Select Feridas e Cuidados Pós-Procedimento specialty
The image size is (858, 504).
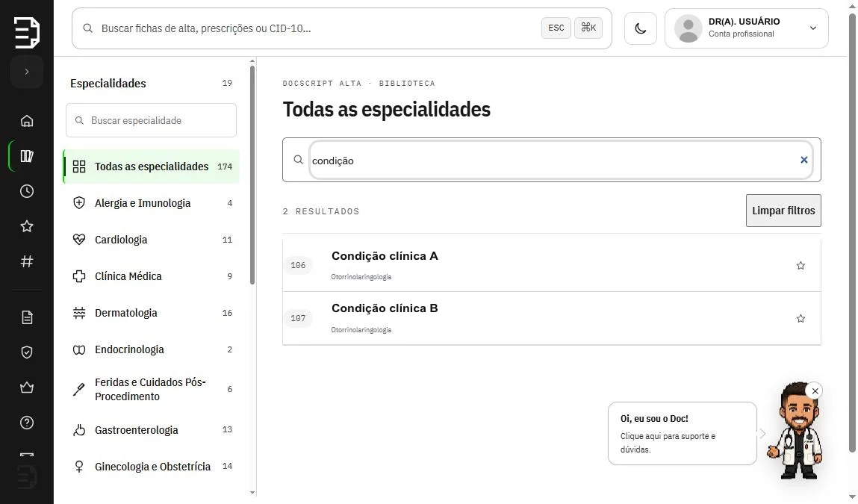tap(152, 389)
